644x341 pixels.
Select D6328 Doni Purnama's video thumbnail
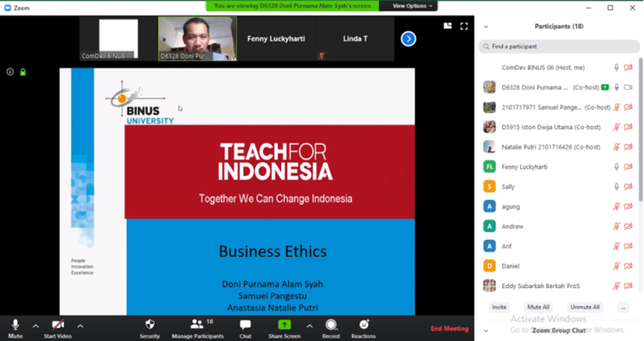198,39
